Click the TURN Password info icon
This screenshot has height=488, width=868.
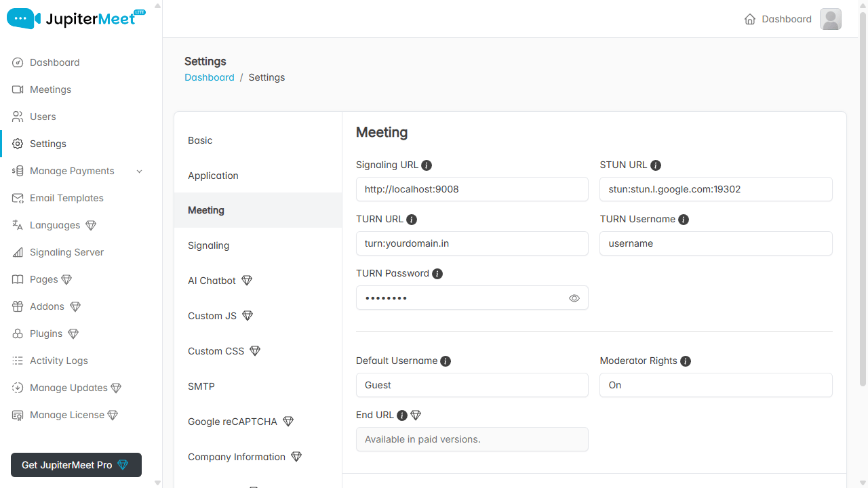437,274
